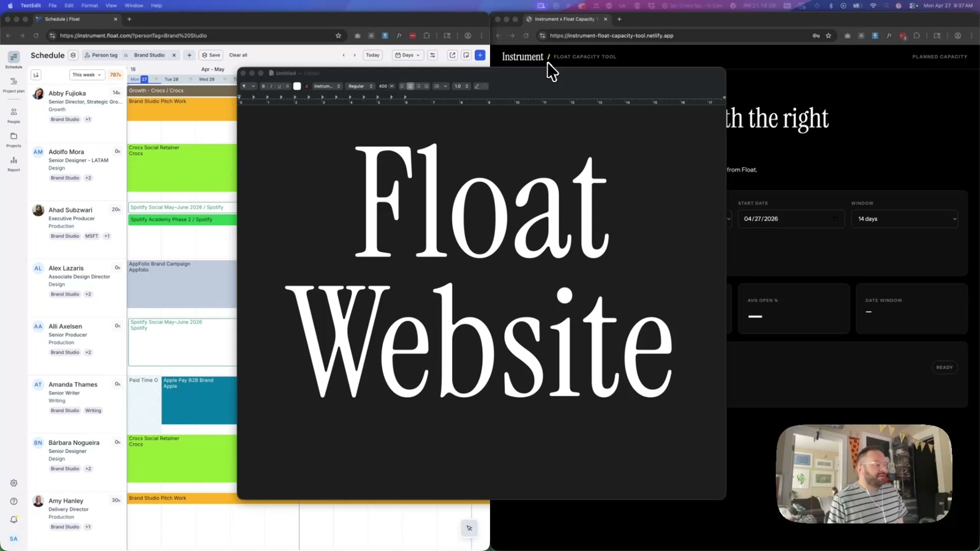Viewport: 980px width, 551px height.
Task: Click Float cursor tool button at bottom
Action: pos(469,528)
